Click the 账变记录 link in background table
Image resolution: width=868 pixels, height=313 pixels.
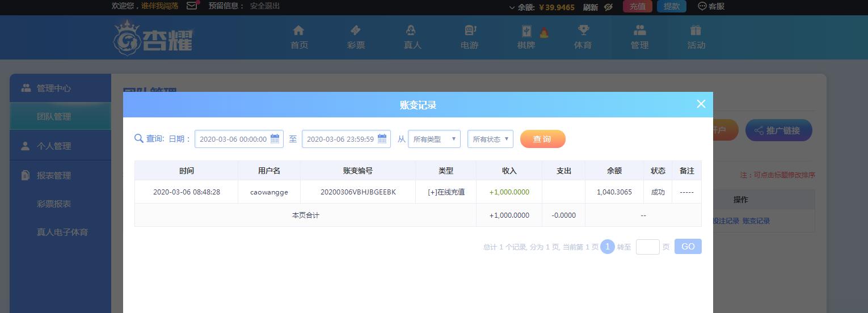pyautogui.click(x=756, y=221)
